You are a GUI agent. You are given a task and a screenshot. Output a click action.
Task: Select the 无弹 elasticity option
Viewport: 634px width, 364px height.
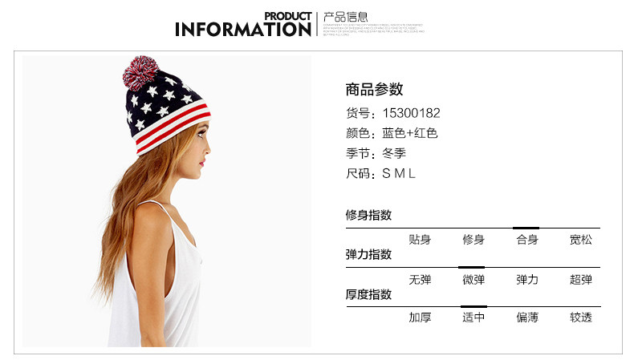[x=420, y=280]
